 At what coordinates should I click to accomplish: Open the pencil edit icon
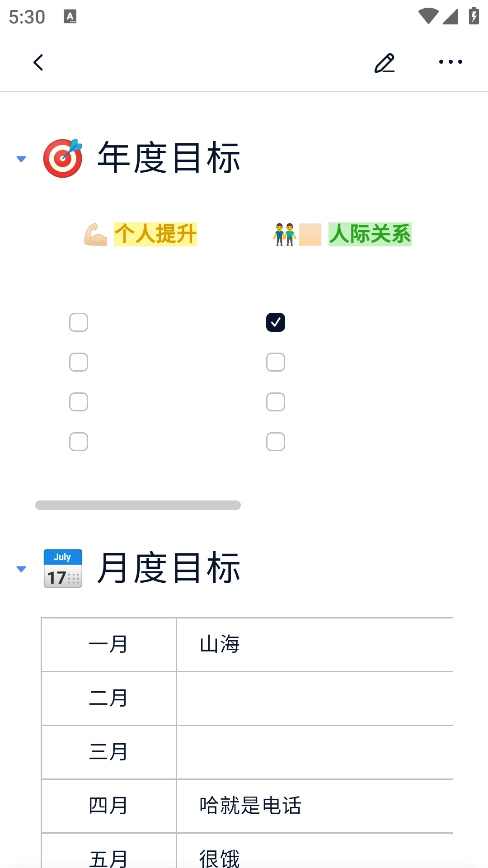click(385, 63)
